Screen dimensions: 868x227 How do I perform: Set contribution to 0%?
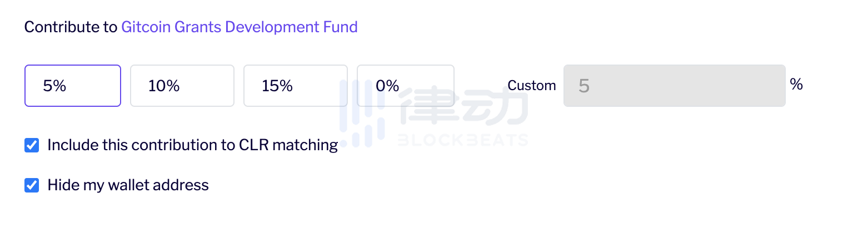tap(406, 86)
